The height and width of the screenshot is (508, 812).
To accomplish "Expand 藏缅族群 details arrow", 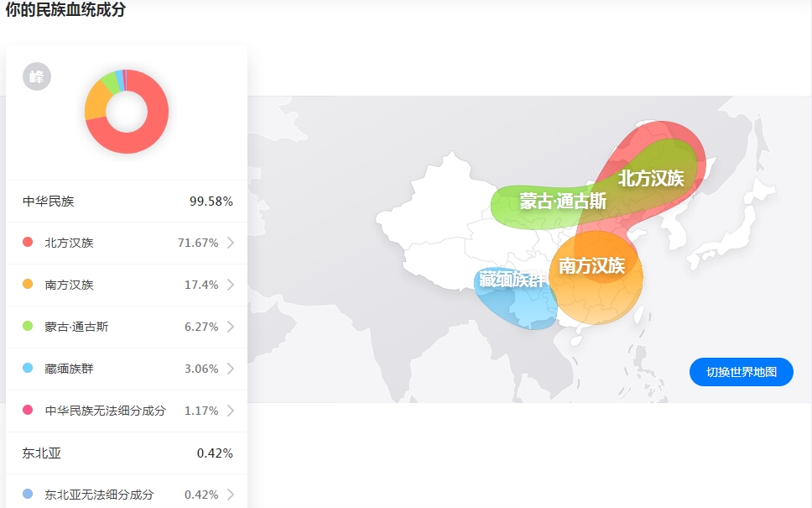I will (231, 369).
